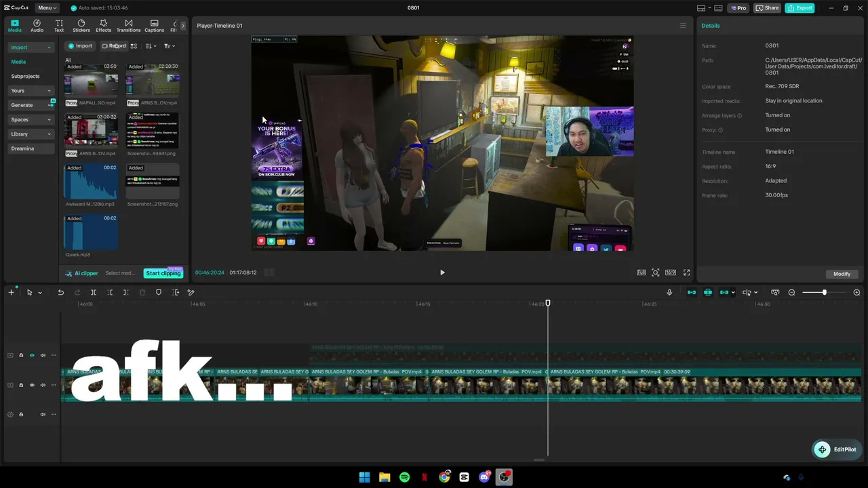Select the NAPALL...NO.mp4 media thumbnail

(91, 80)
